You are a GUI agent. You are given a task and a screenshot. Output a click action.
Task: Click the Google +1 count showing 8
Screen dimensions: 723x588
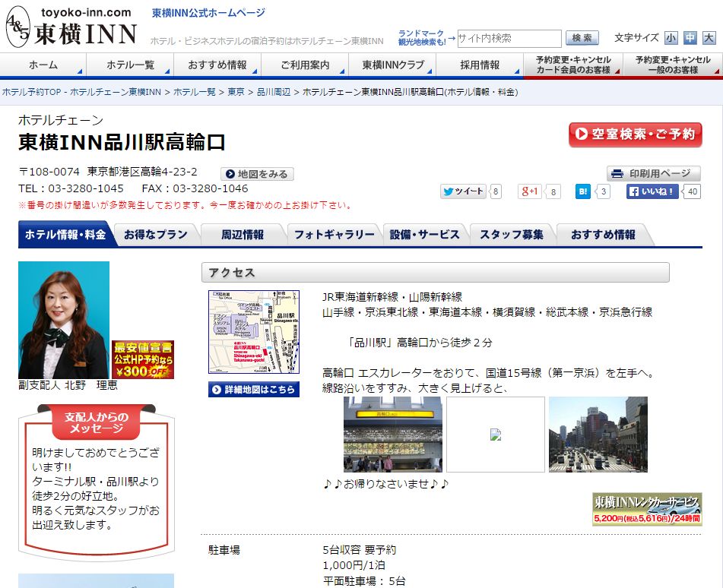[x=553, y=191]
